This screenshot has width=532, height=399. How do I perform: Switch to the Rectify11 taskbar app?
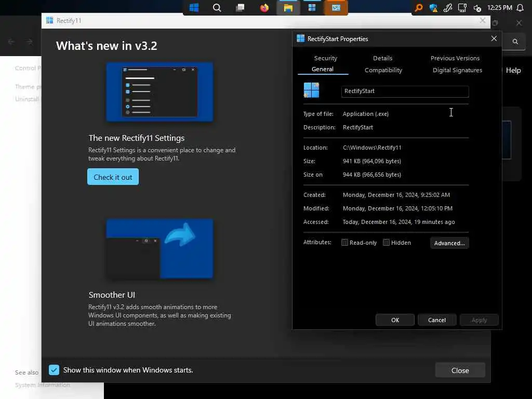(312, 8)
